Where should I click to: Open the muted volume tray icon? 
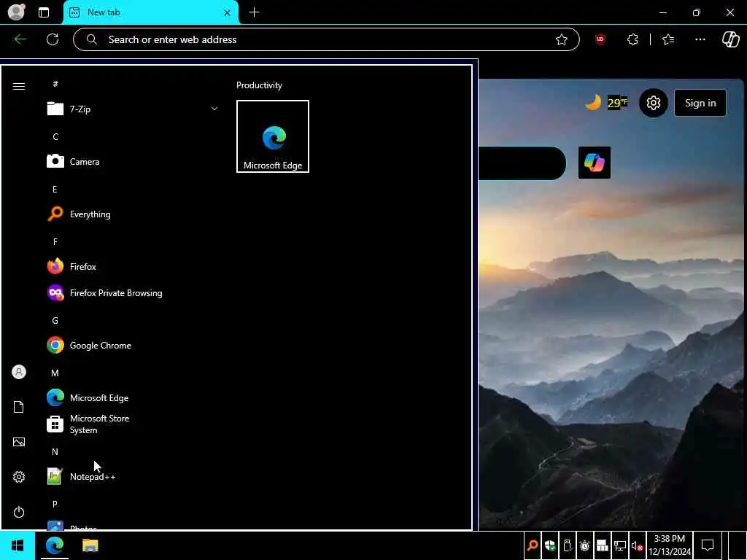pyautogui.click(x=637, y=545)
